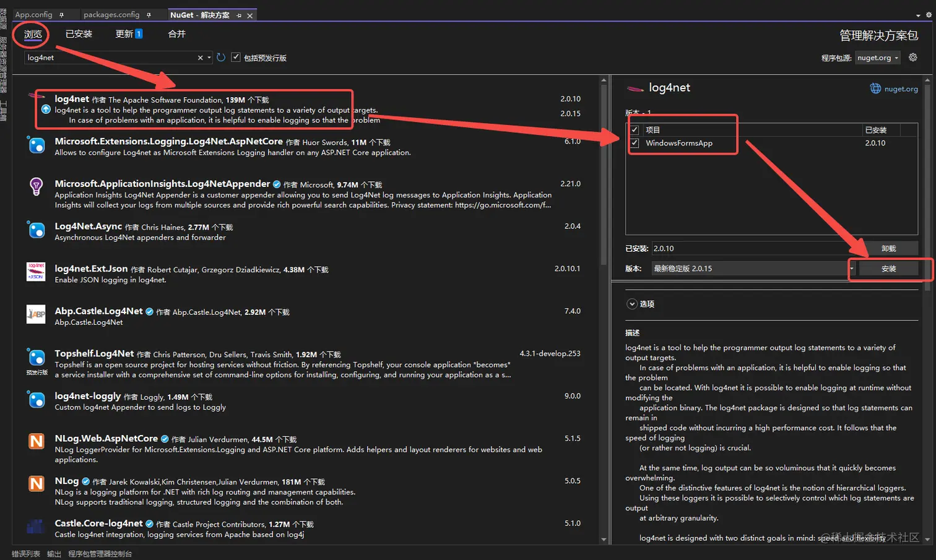Click the 卸载 button
936x560 pixels.
click(888, 248)
